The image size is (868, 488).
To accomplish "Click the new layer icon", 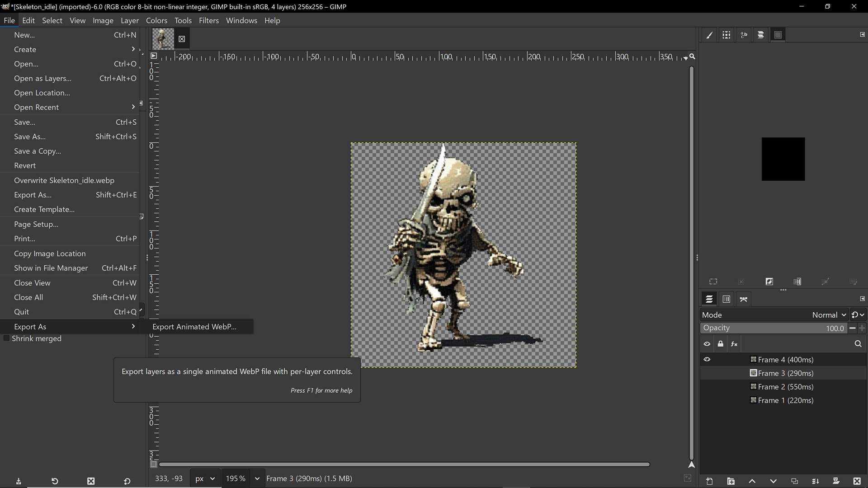I will (709, 481).
